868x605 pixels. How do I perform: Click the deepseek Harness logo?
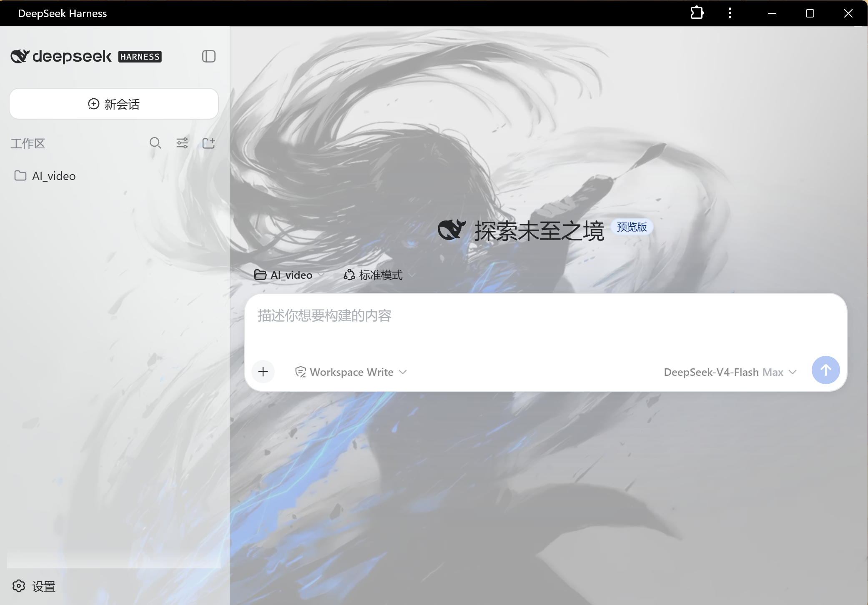pos(86,56)
